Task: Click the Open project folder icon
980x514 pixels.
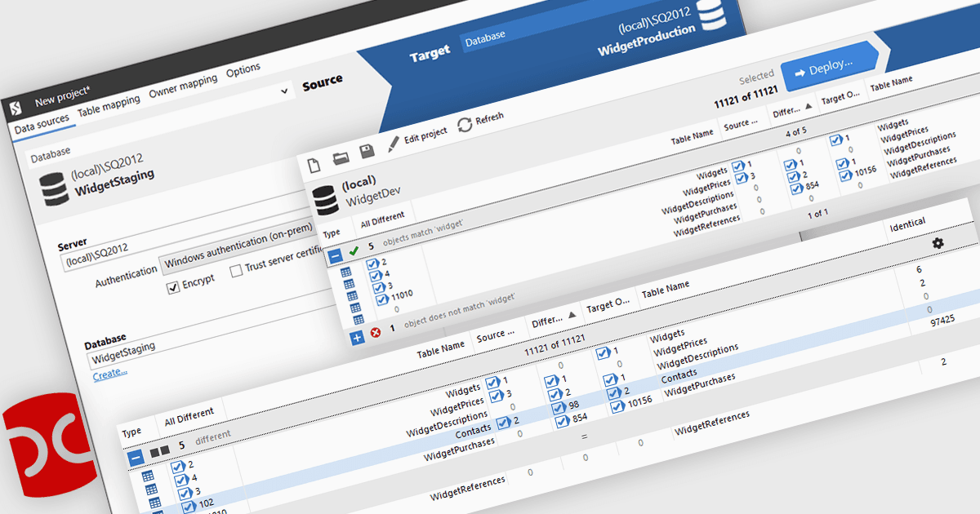Action: click(341, 158)
